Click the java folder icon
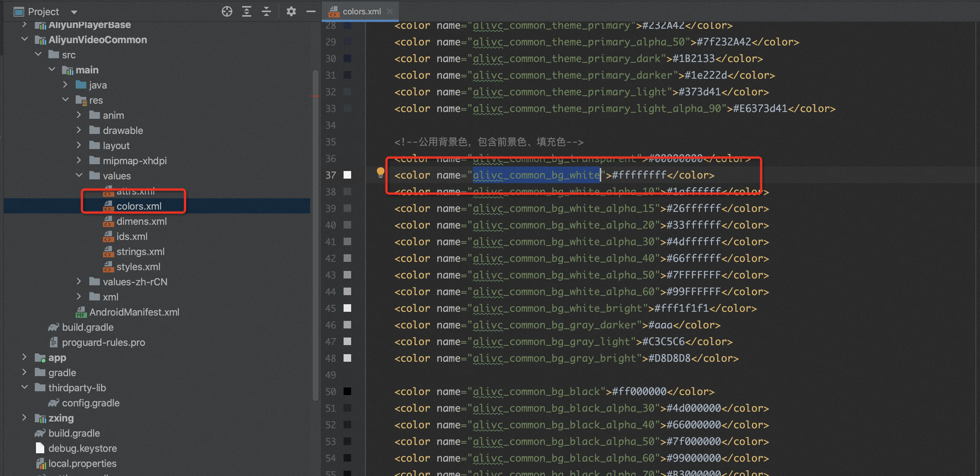This screenshot has height=476, width=980. tap(81, 84)
